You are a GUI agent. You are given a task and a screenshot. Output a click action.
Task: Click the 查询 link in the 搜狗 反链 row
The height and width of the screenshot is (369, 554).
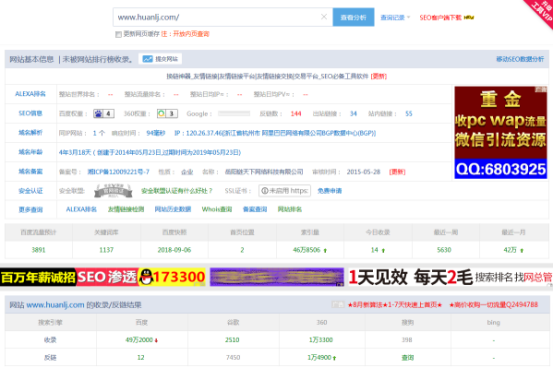tap(407, 358)
